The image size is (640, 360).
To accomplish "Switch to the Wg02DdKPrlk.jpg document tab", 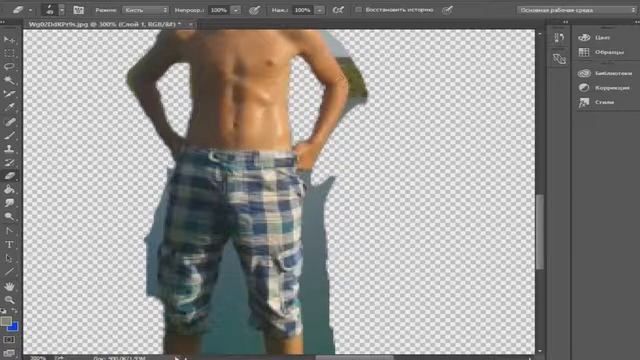I will 104,24.
